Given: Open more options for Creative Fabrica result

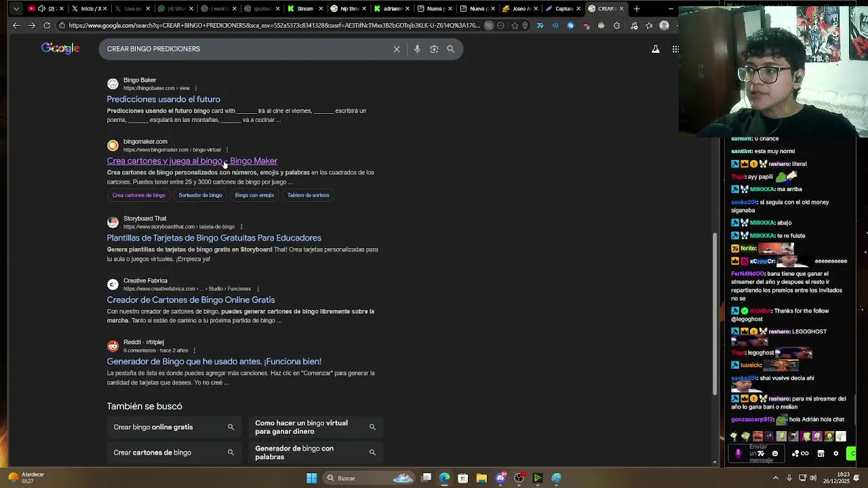Looking at the screenshot, I should click(258, 289).
